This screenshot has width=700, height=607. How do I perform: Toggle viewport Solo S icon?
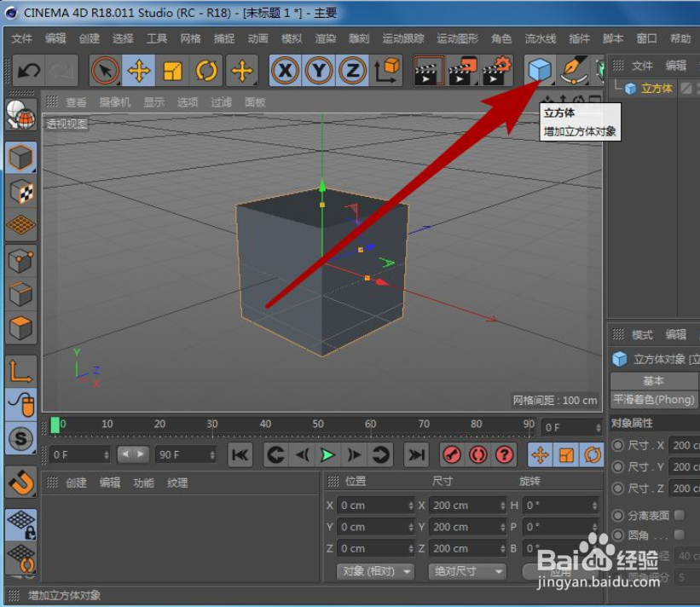point(20,438)
